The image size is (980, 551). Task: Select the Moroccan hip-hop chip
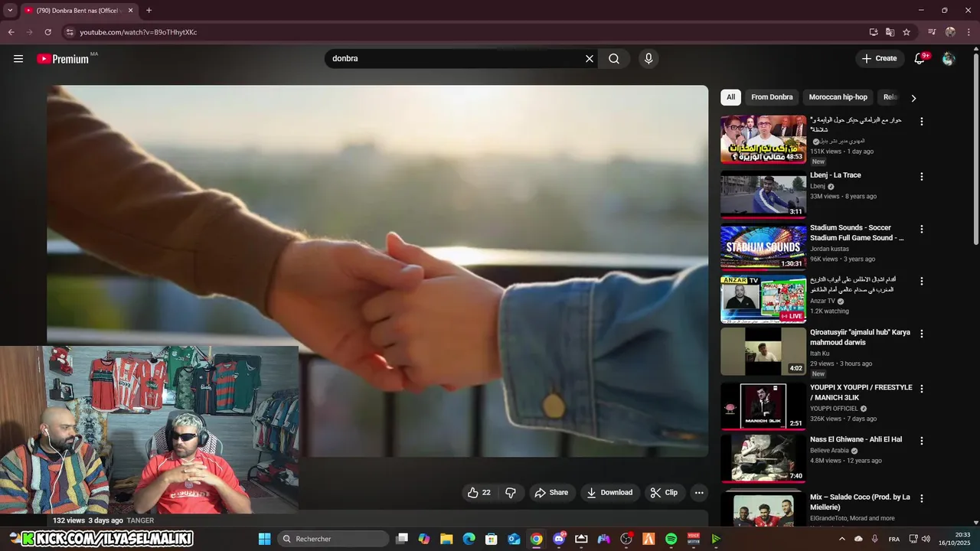pyautogui.click(x=838, y=97)
